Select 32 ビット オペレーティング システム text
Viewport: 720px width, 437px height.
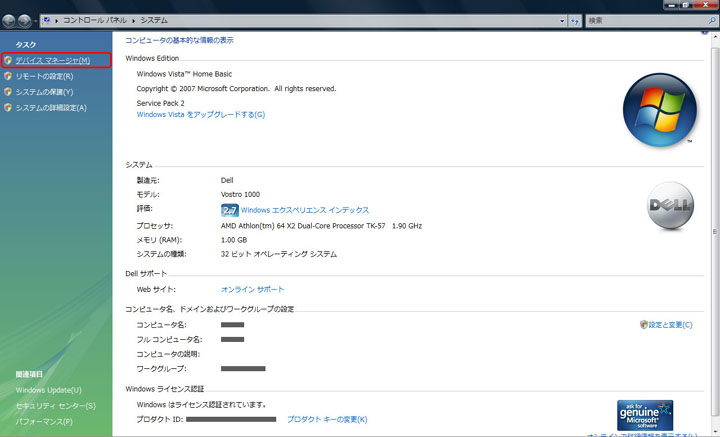click(x=279, y=254)
